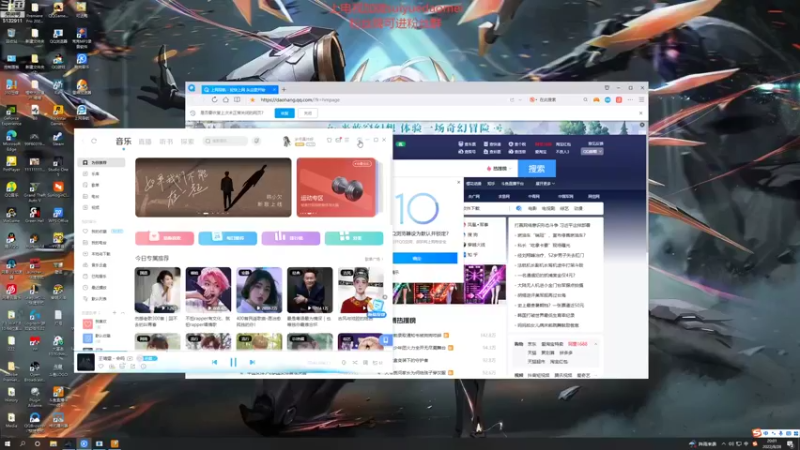
Task: Like the current song with heart icon
Action: [101, 366]
